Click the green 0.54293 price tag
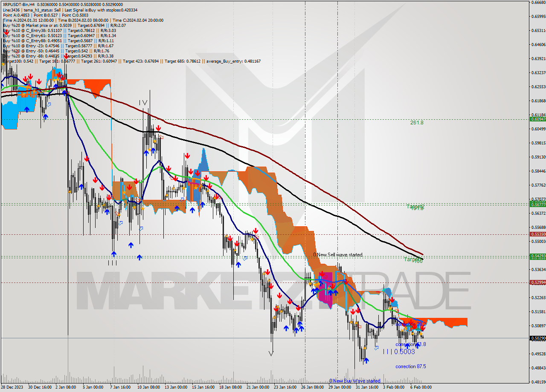Viewport: 546px width, 392px height. tap(537, 256)
